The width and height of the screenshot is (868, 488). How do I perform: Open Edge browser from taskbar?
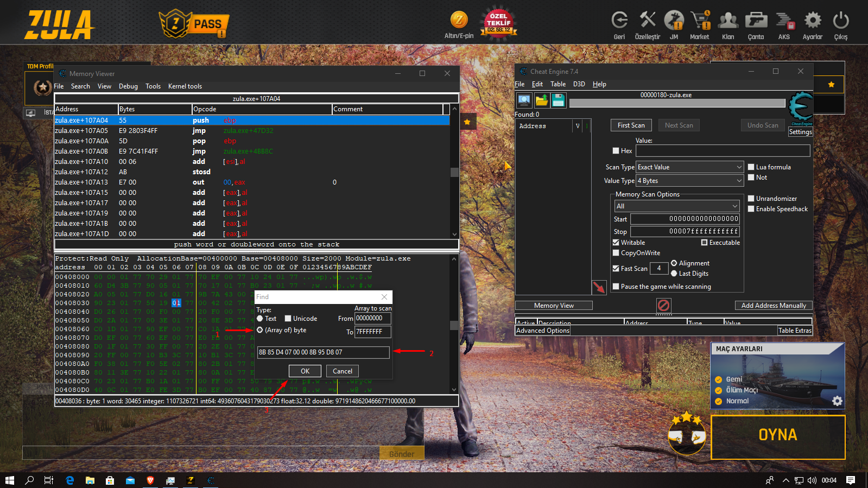(x=69, y=480)
